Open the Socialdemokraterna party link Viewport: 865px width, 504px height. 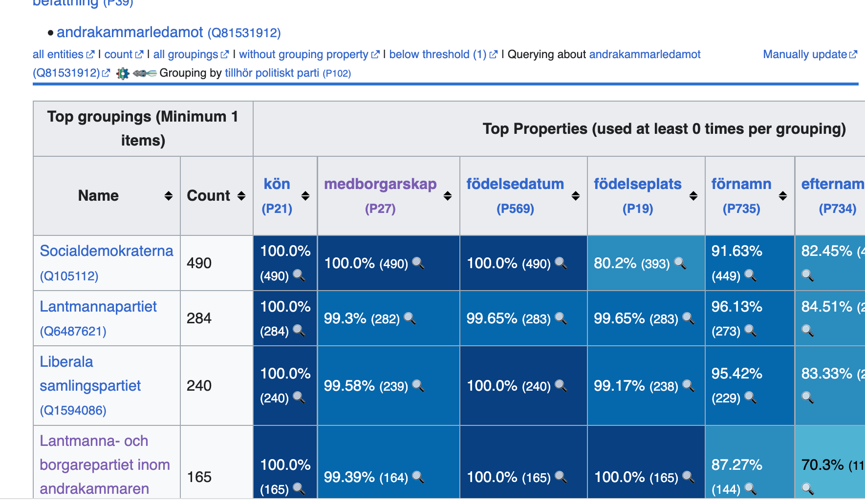coord(106,251)
